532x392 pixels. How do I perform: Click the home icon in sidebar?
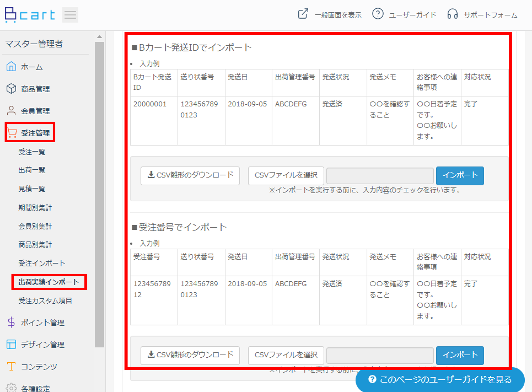point(11,66)
